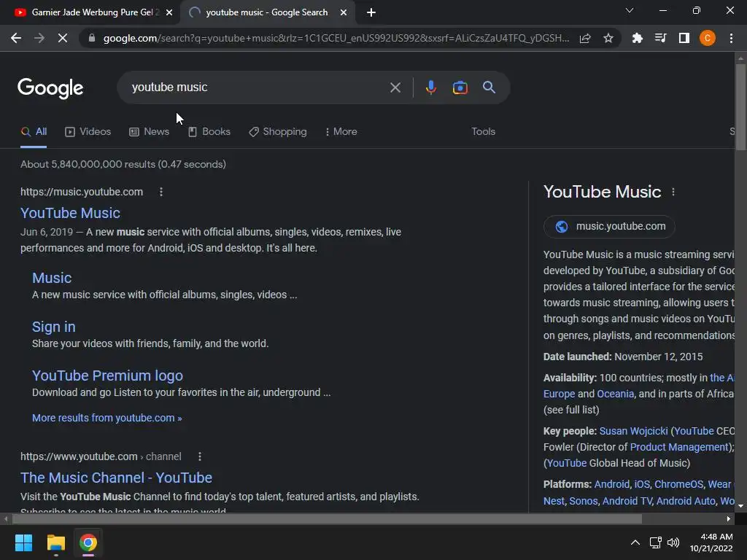This screenshot has width=747, height=560.
Task: Close the Garnier Jade Werbung tab
Action: coord(169,12)
